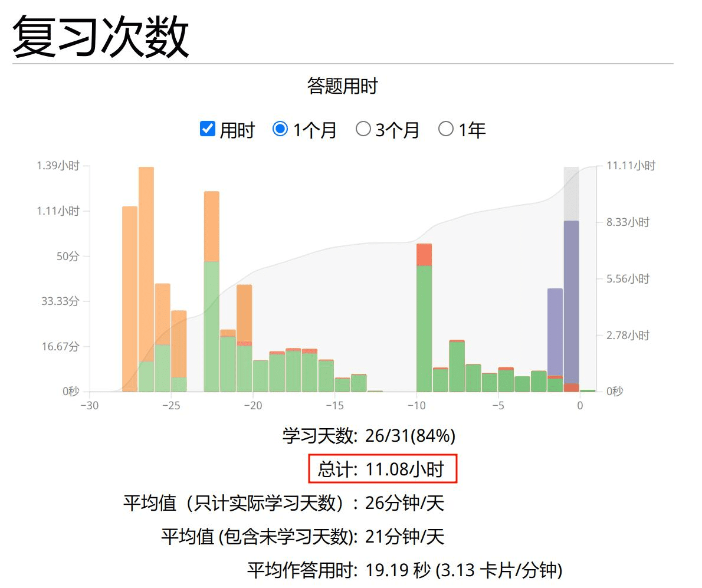Click the 16.67分 left axis label

tap(60, 346)
